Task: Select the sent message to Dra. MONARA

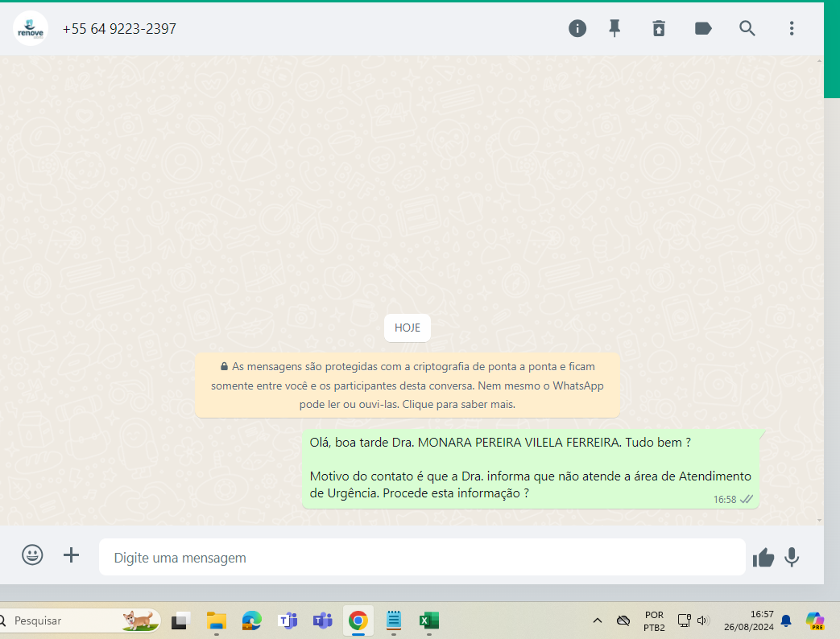Action: tap(531, 469)
